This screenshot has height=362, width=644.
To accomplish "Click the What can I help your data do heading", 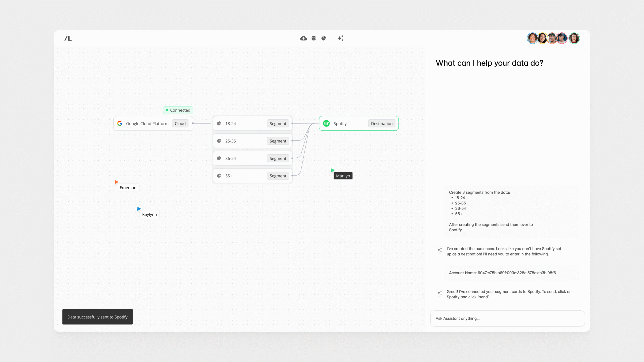I will click(490, 63).
